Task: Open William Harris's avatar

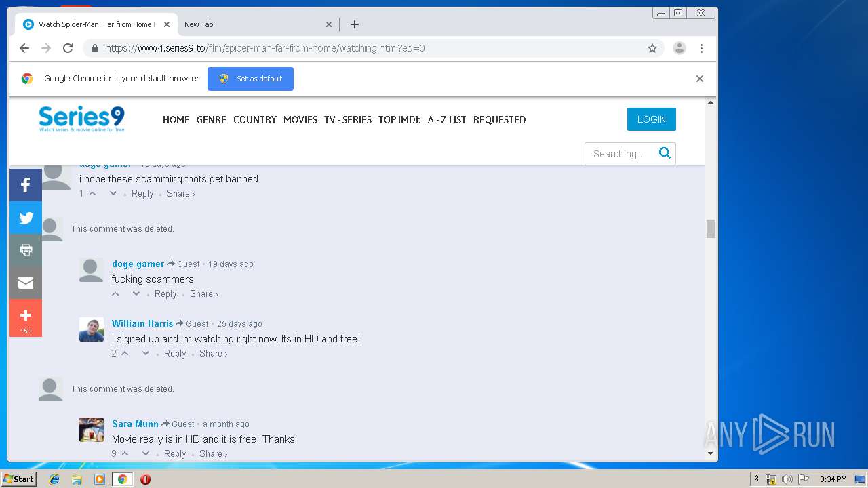Action: coord(92,329)
